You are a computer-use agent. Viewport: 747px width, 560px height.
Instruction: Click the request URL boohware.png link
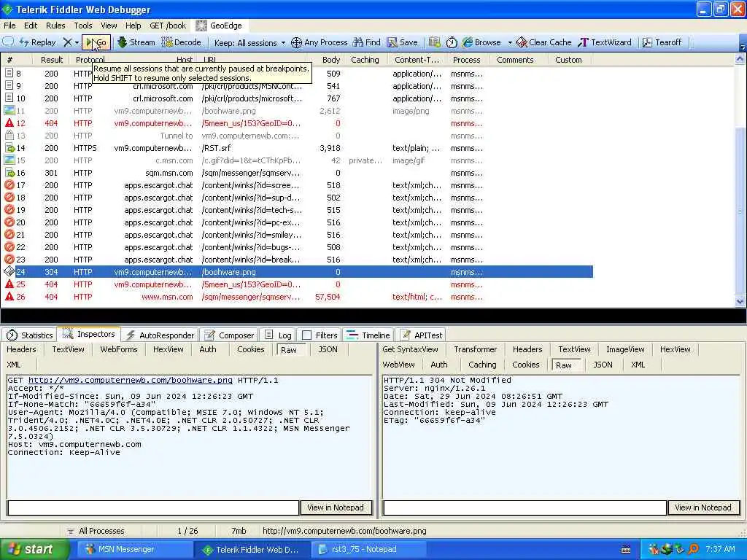131,381
